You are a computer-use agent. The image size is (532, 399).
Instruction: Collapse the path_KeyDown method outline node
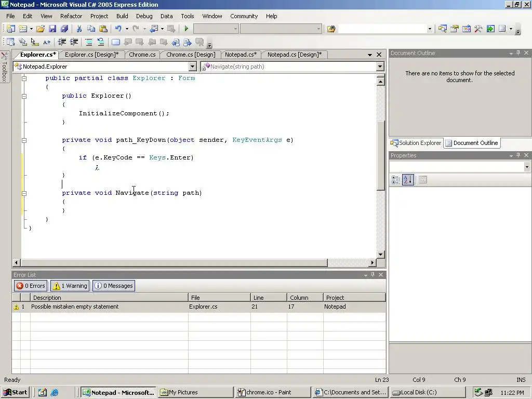(x=24, y=140)
